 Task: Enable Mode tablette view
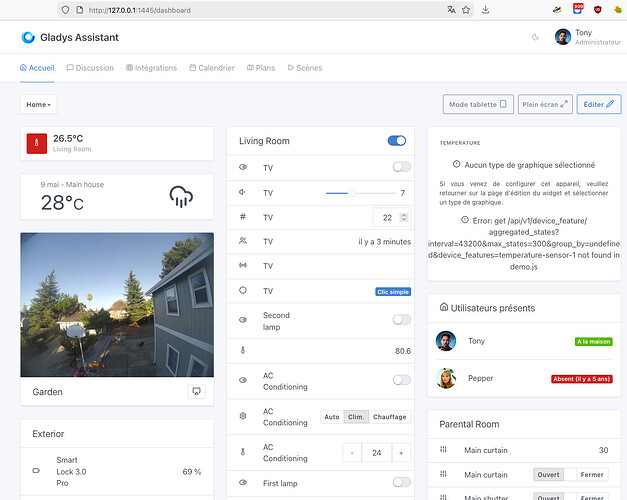click(x=477, y=104)
